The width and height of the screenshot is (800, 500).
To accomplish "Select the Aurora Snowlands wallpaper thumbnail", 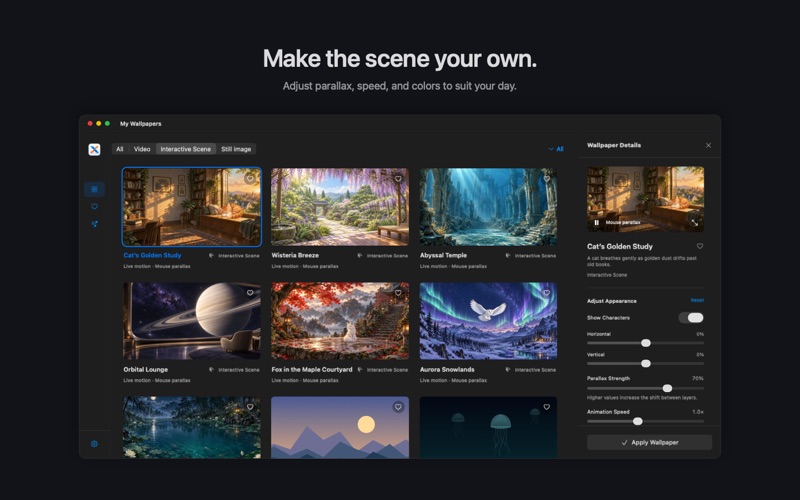I will coord(488,321).
